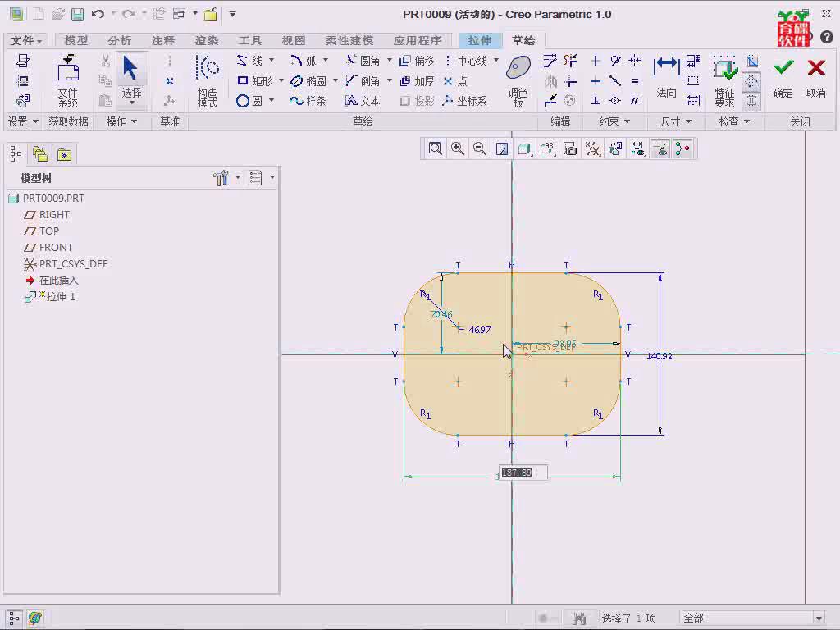
Task: Open a file with the folder icon
Action: tap(58, 15)
